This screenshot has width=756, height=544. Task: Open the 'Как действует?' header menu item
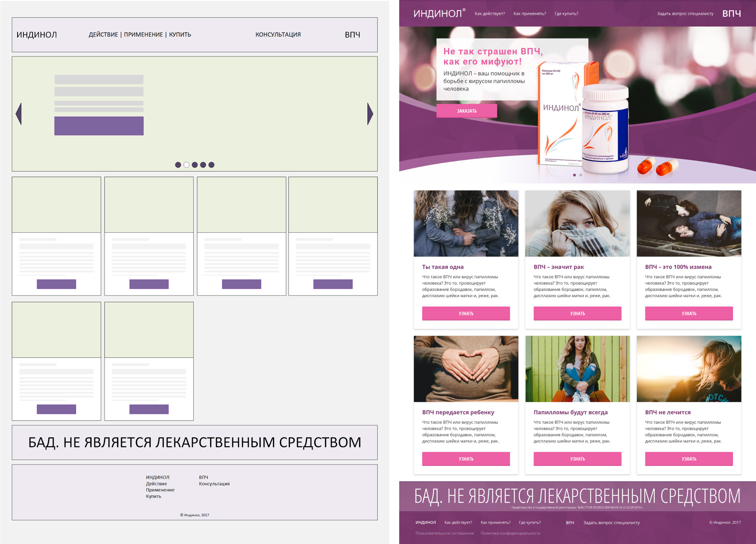pyautogui.click(x=490, y=14)
